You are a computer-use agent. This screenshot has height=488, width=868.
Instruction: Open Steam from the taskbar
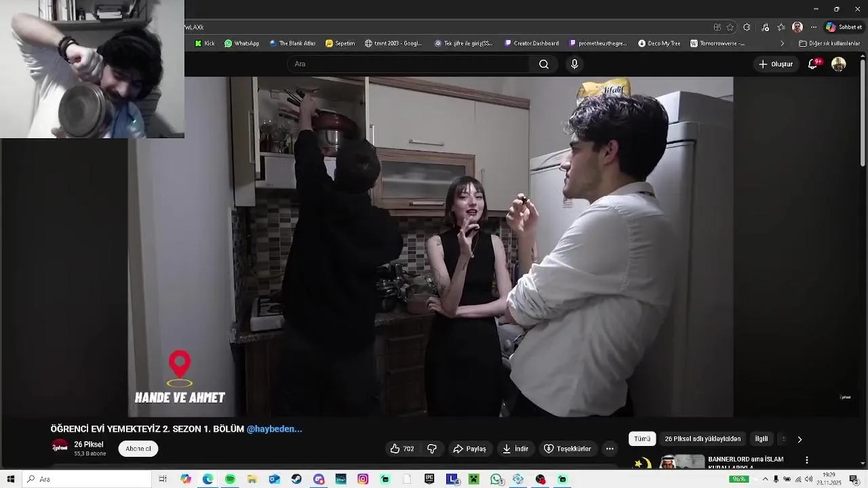(296, 479)
